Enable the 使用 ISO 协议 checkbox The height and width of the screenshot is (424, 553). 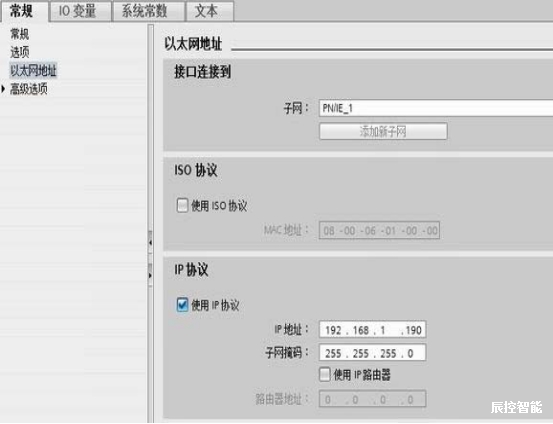182,205
